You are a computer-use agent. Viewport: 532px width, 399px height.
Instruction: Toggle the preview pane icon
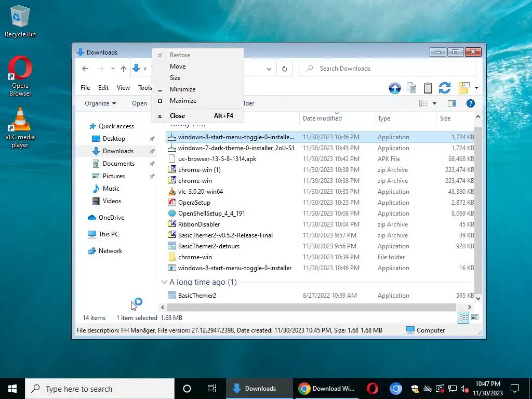click(x=451, y=103)
